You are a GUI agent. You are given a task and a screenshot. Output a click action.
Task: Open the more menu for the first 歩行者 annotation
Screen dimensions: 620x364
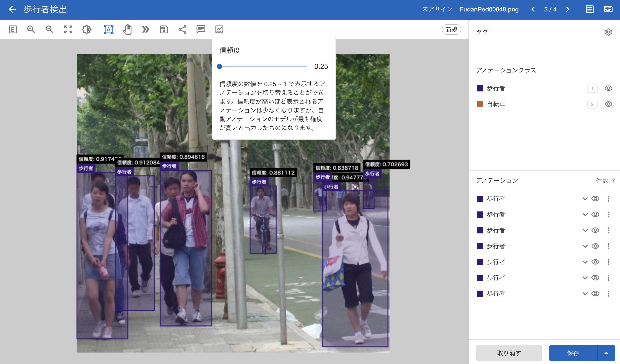pyautogui.click(x=608, y=199)
